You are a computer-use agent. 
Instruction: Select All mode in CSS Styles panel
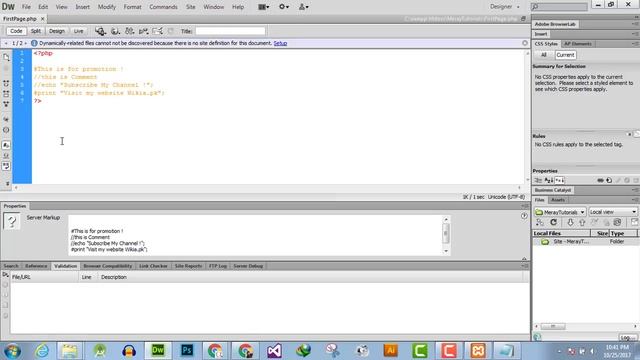[544, 55]
